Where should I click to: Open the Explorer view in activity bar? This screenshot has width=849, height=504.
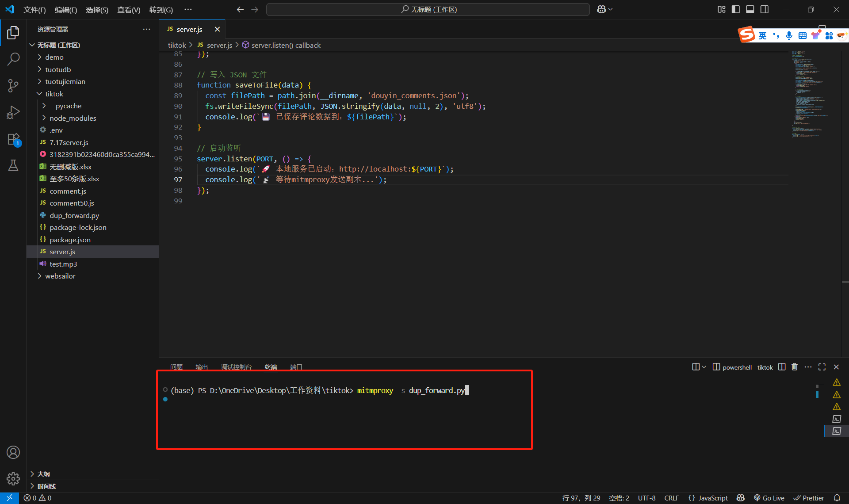click(x=13, y=32)
